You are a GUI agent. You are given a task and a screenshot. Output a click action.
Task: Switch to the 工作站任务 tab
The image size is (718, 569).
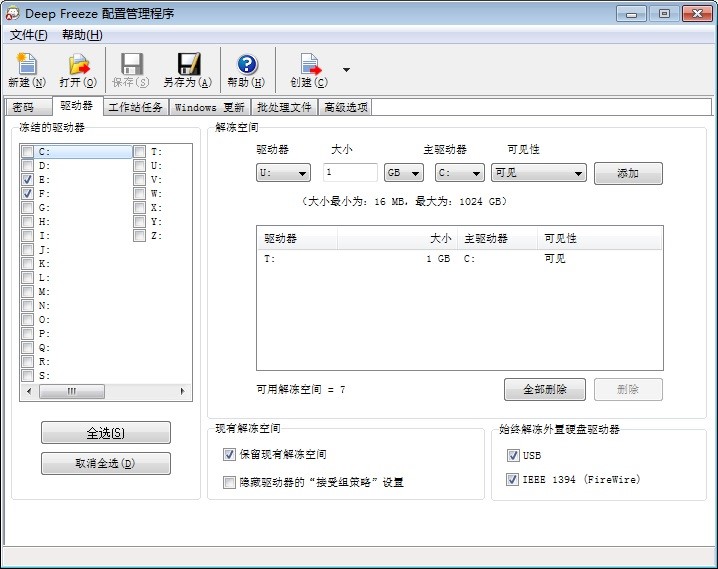coord(135,107)
